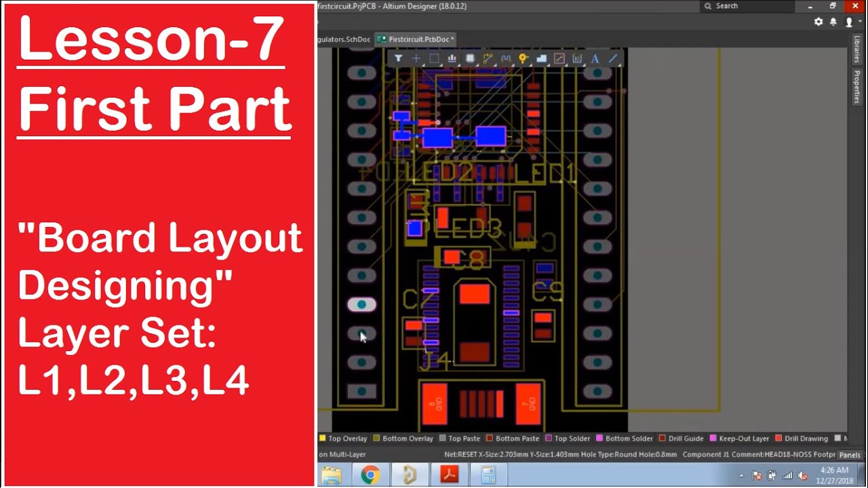Select the place dimension icon
The width and height of the screenshot is (868, 488).
click(x=577, y=59)
